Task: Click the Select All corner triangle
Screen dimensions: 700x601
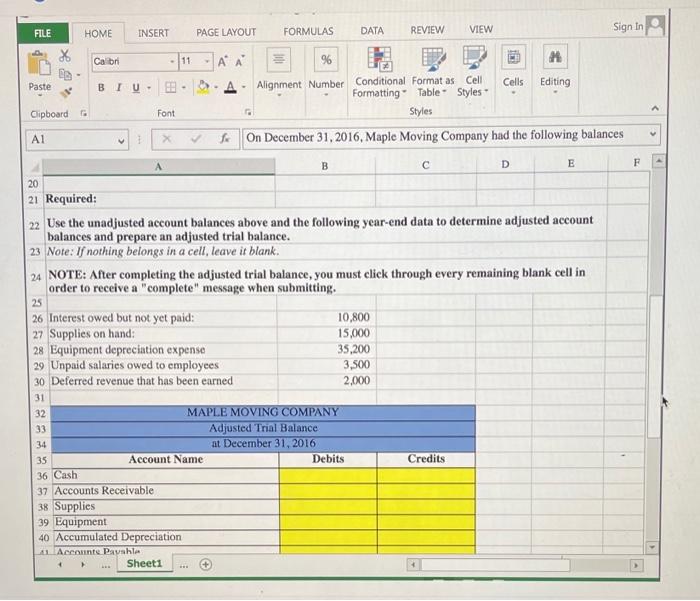Action: point(35,168)
